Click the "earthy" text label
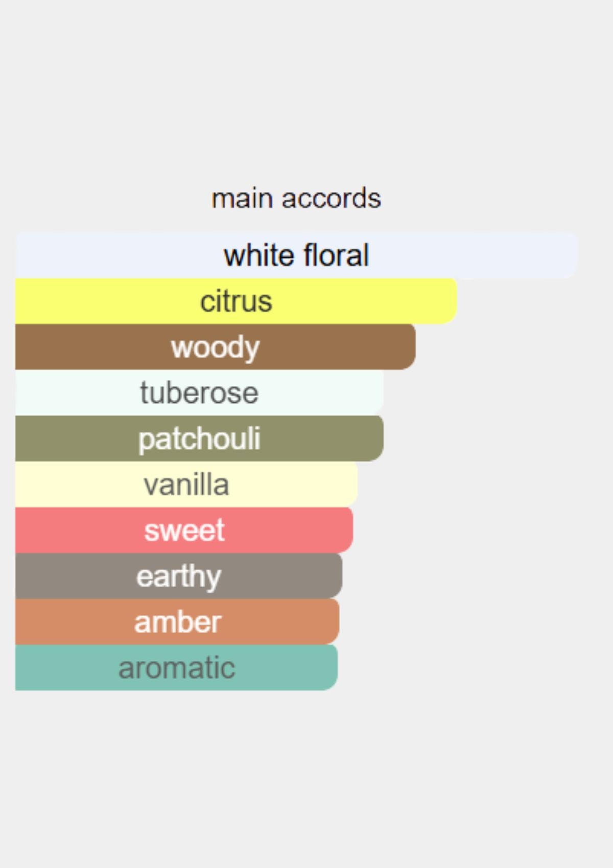Viewport: 613px width, 868px height. click(x=179, y=576)
